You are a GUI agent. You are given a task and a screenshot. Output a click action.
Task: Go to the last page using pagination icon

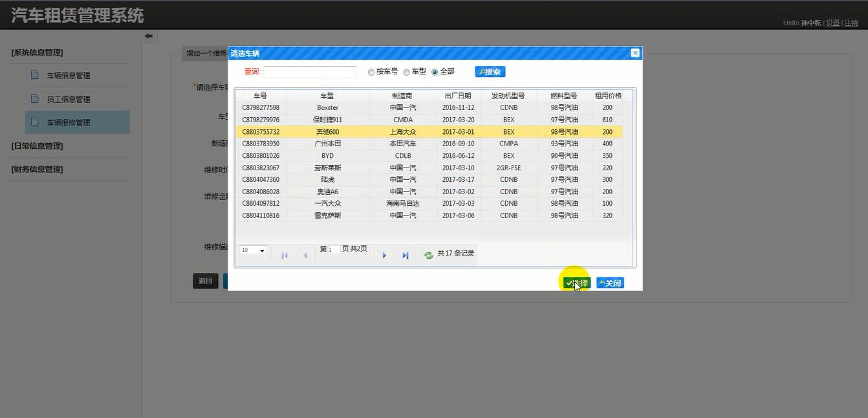[x=406, y=255]
